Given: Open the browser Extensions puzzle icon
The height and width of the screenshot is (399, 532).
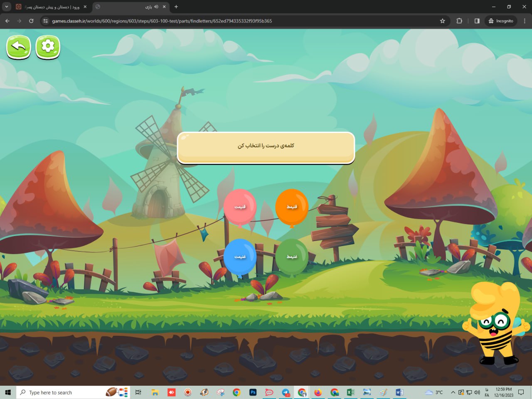Looking at the screenshot, I should point(459,21).
